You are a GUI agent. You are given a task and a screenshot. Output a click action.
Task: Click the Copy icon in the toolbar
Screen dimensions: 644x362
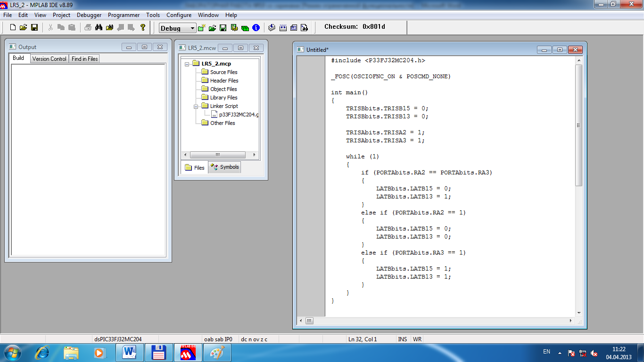click(x=61, y=27)
